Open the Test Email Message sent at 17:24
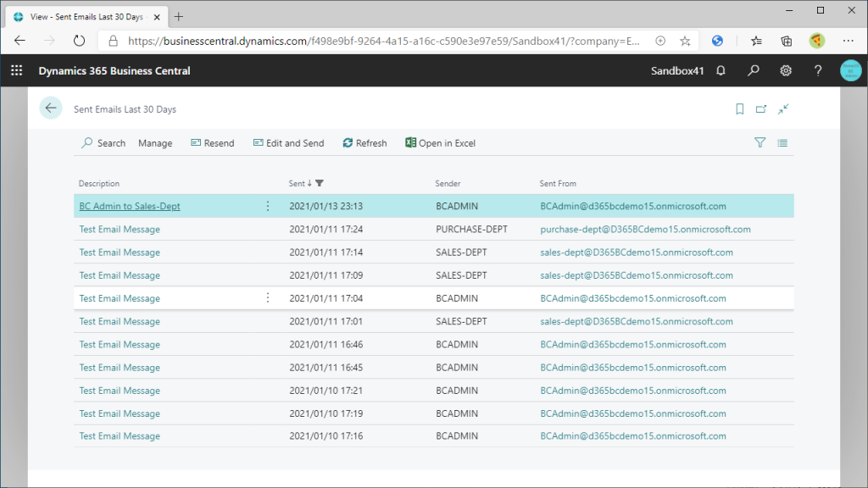Viewport: 868px width, 488px height. tap(120, 229)
